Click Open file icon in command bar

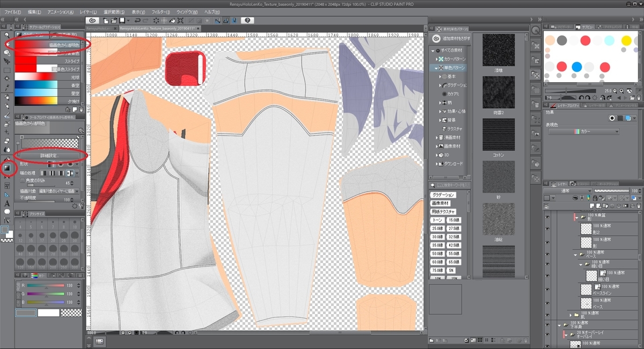114,20
